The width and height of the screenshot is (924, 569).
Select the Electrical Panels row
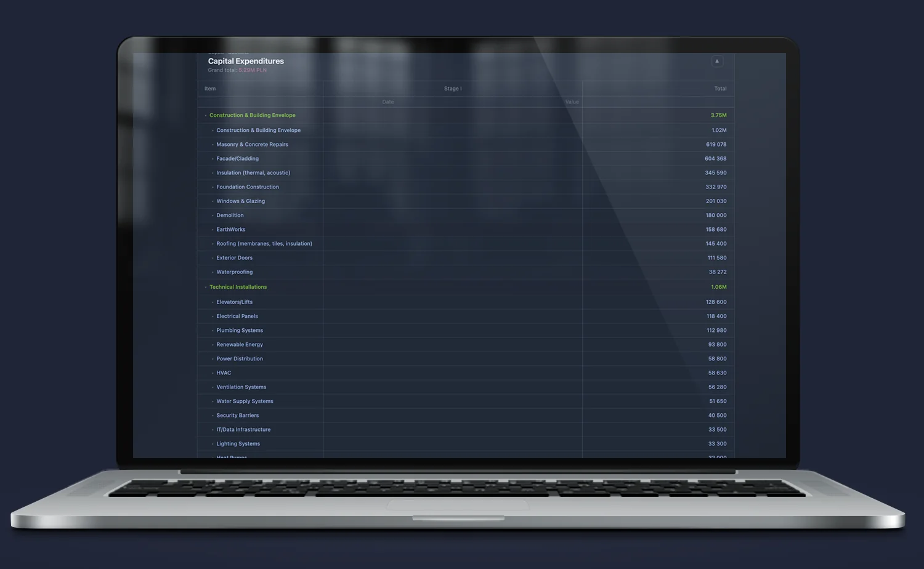coord(466,317)
